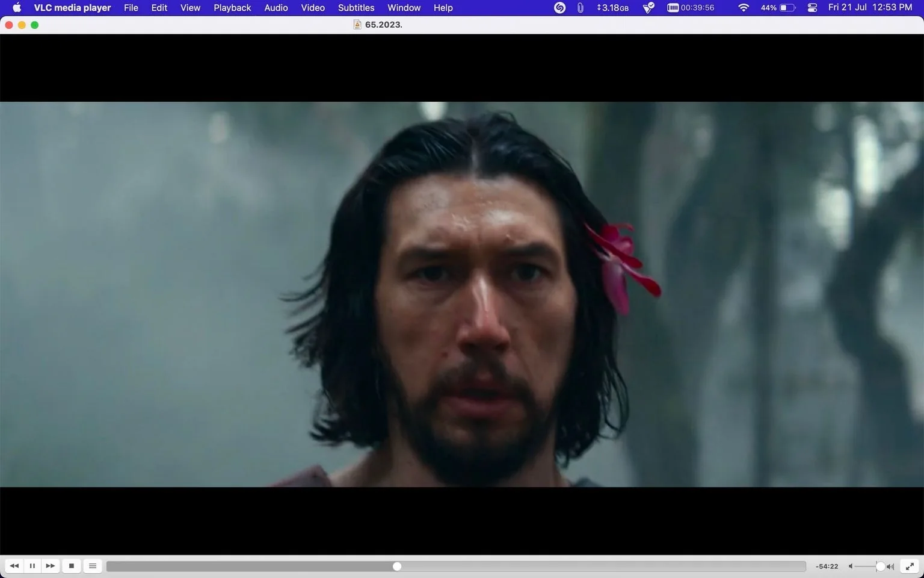Viewport: 924px width, 578px height.
Task: Open Control Center from the menu bar
Action: point(812,8)
